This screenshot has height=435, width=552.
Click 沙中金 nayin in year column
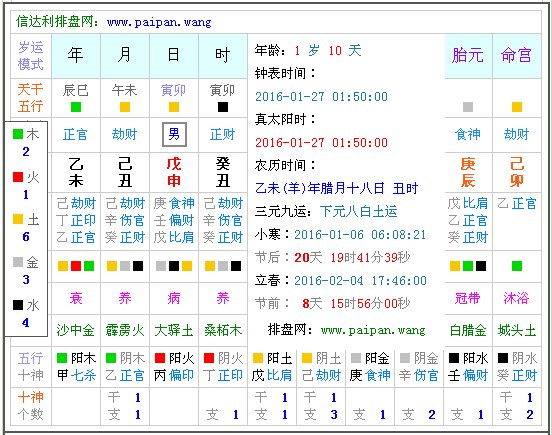76,330
